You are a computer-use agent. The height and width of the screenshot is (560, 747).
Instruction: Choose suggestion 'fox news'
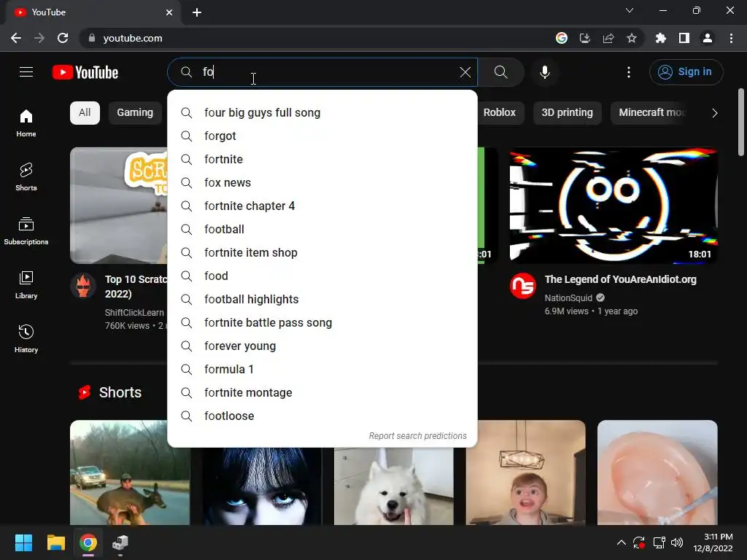pyautogui.click(x=322, y=183)
